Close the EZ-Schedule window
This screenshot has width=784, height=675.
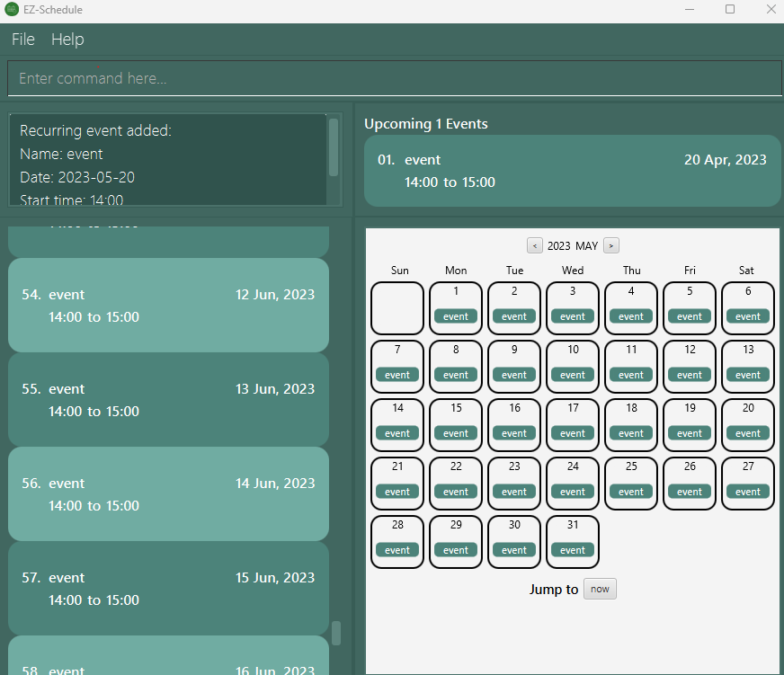[x=771, y=9]
